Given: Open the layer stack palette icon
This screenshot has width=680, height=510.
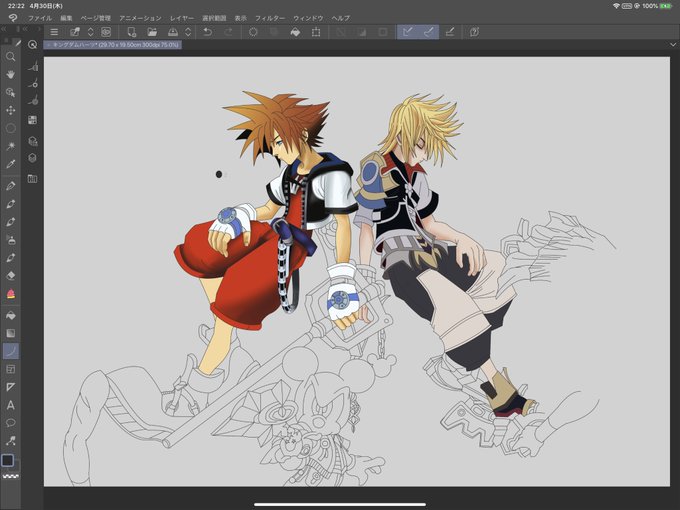Looking at the screenshot, I should point(32,141).
